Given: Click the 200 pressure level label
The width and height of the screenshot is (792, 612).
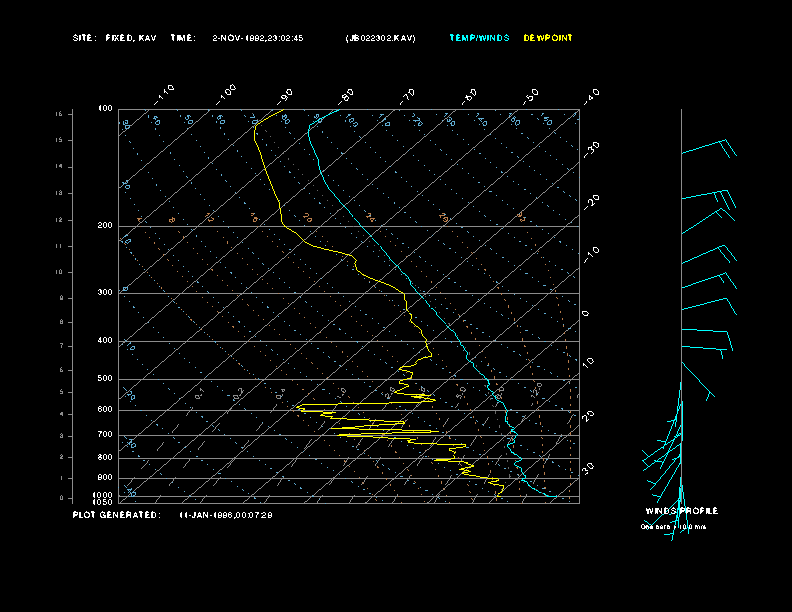Looking at the screenshot, I should click(105, 226).
